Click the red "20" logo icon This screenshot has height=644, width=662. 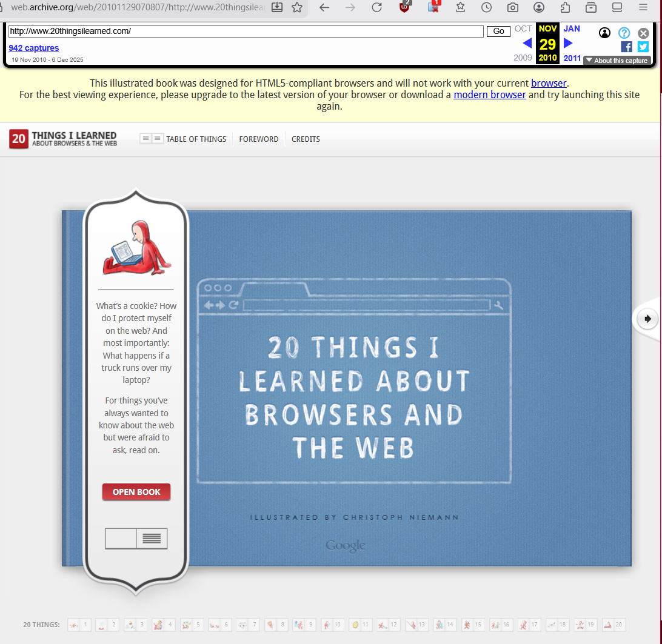pos(18,139)
